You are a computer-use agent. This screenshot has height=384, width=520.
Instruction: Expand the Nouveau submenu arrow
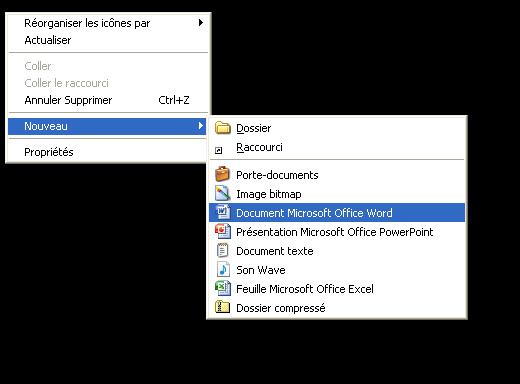(201, 126)
